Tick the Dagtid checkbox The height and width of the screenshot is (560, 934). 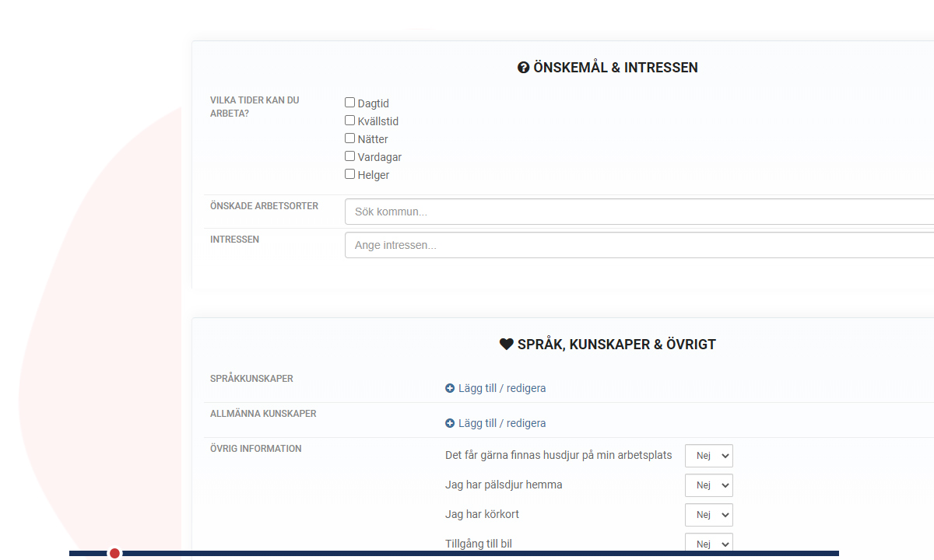pyautogui.click(x=350, y=103)
